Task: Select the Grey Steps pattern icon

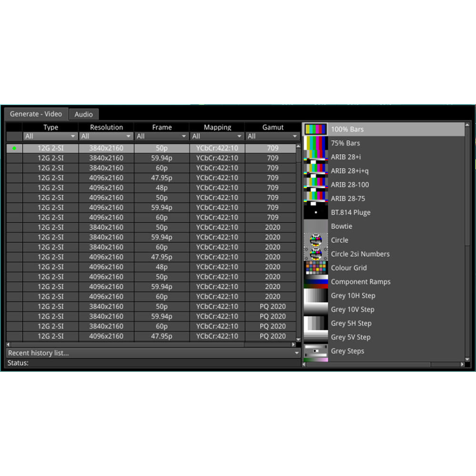Action: (x=316, y=351)
